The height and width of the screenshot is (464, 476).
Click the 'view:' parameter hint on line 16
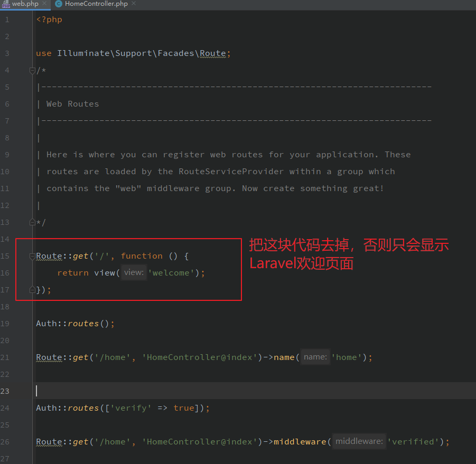click(134, 273)
